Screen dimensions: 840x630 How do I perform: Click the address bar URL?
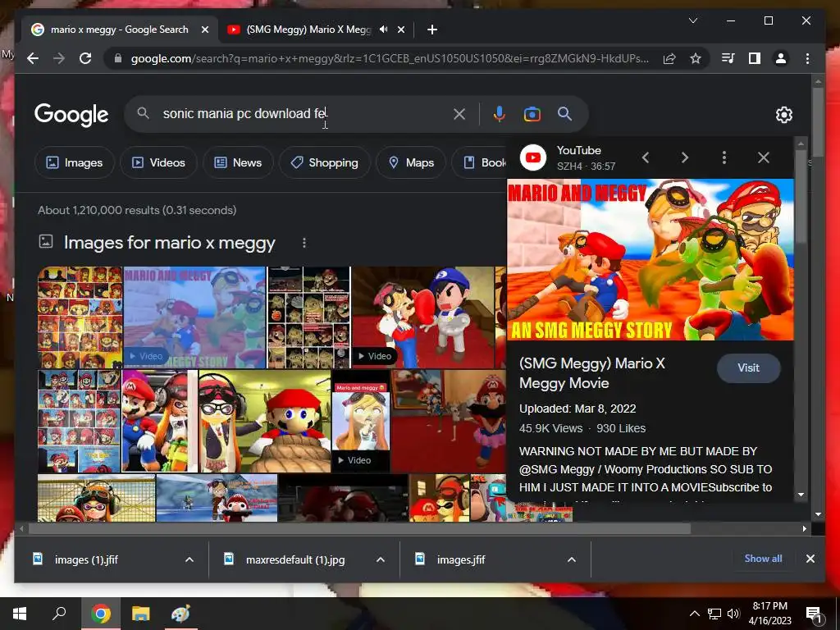pyautogui.click(x=390, y=58)
